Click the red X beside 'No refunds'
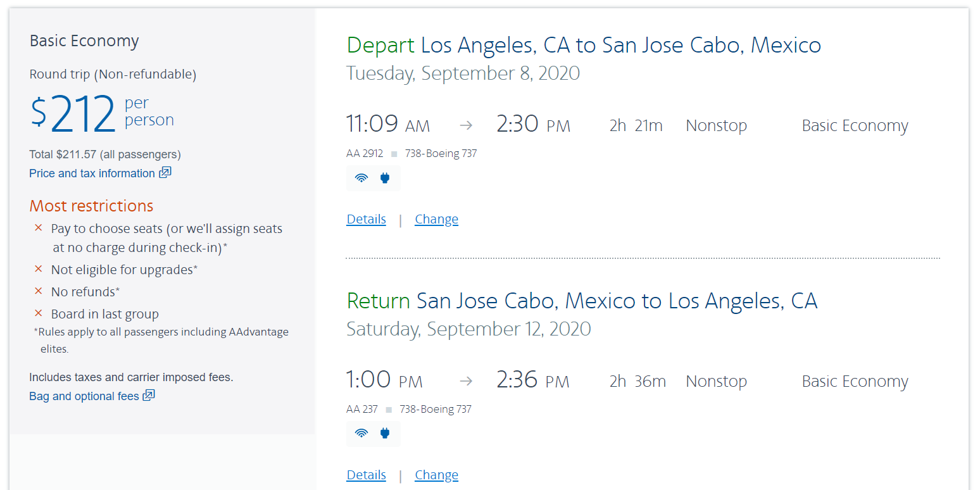 pos(39,291)
